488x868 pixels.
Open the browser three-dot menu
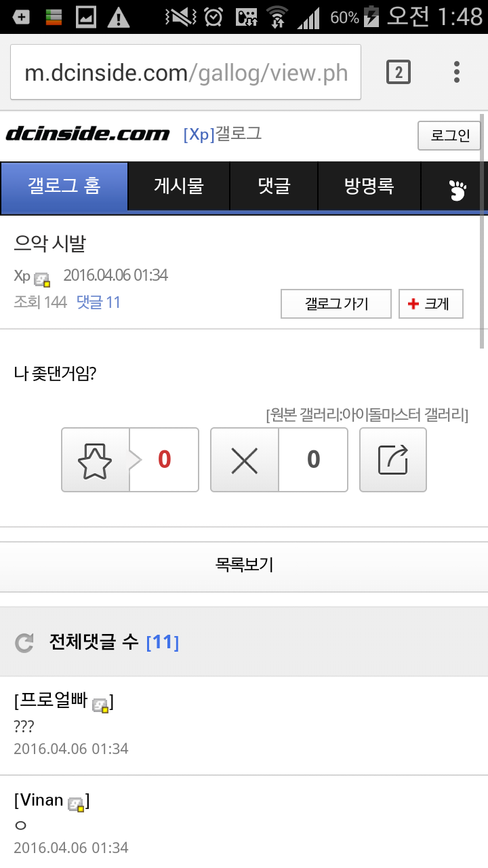(457, 72)
